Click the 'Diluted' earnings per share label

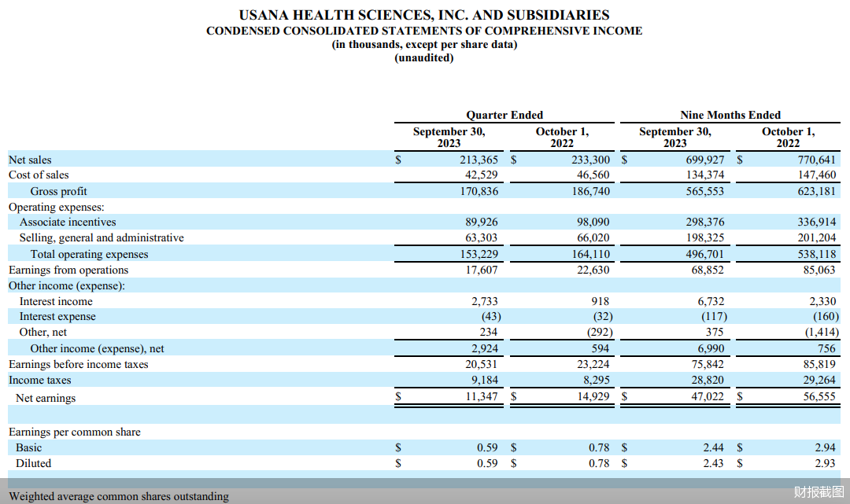[33, 463]
